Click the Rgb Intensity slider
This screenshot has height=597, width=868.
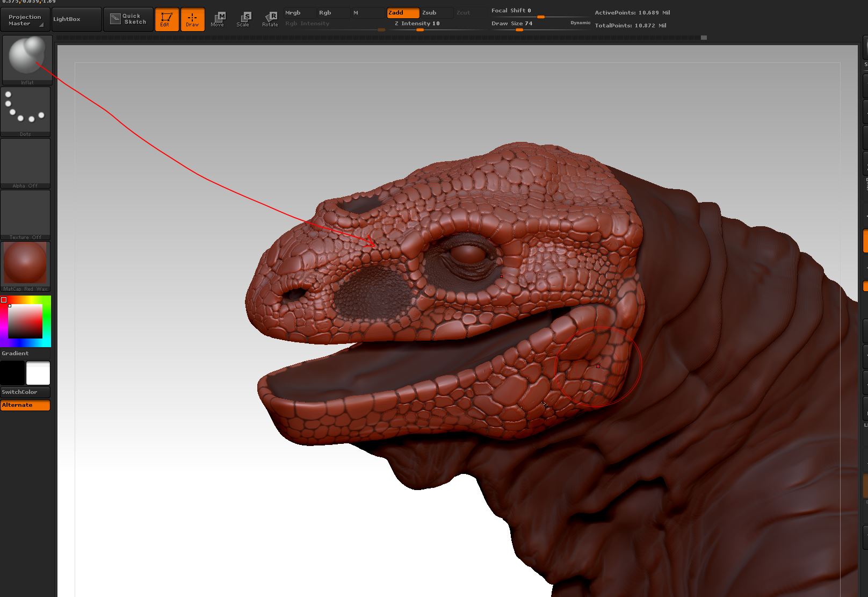click(x=335, y=25)
